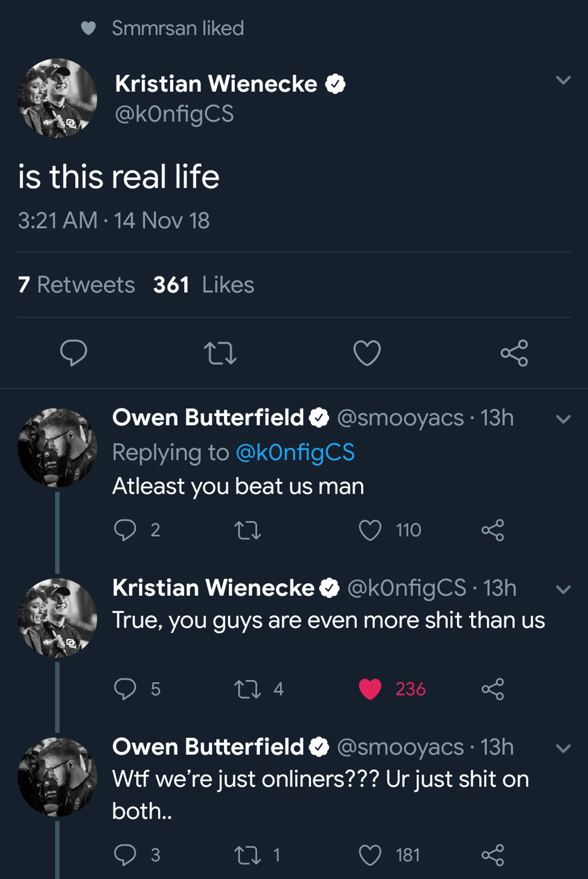Open the @smooyacs handle on first reply
The height and width of the screenshot is (879, 588).
coord(400,418)
